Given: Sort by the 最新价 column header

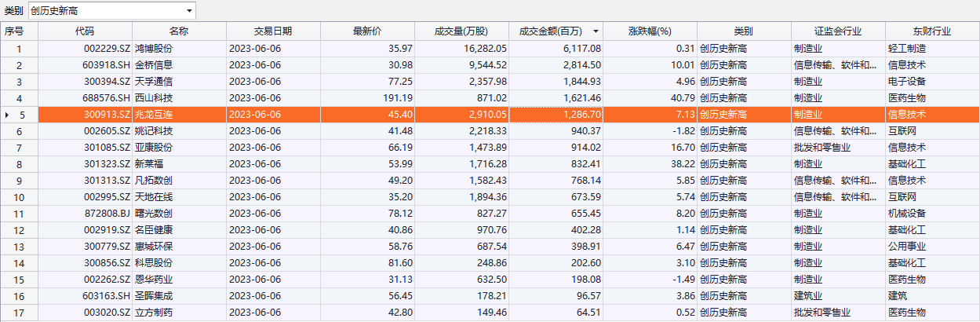Looking at the screenshot, I should 367,31.
